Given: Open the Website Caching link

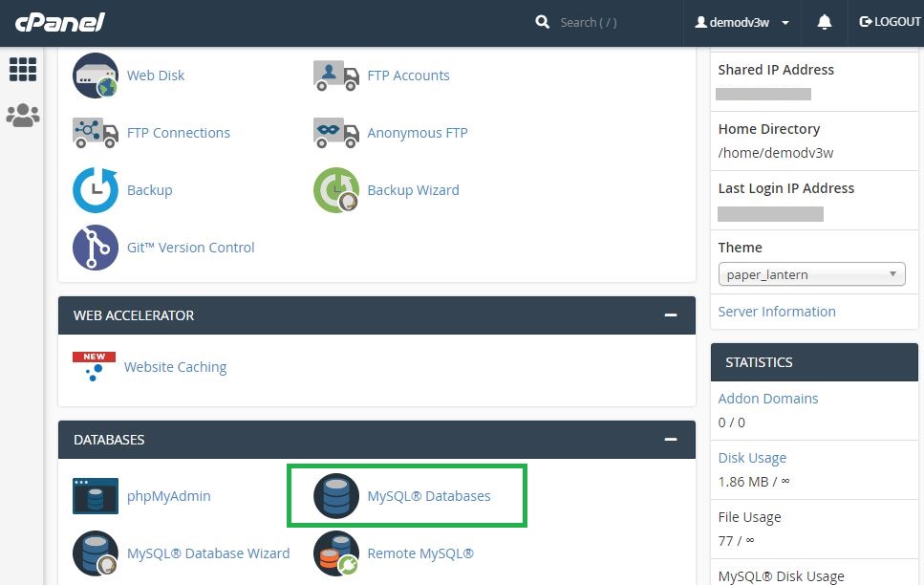Looking at the screenshot, I should pos(175,367).
